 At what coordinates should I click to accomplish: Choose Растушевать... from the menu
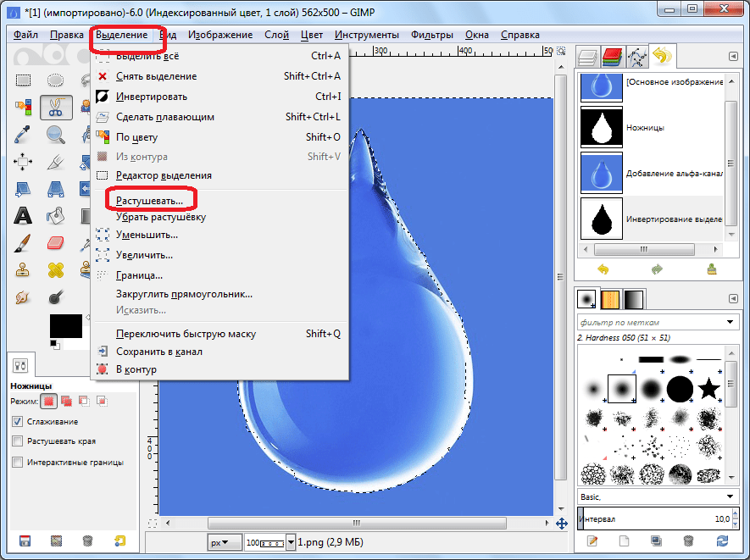149,201
